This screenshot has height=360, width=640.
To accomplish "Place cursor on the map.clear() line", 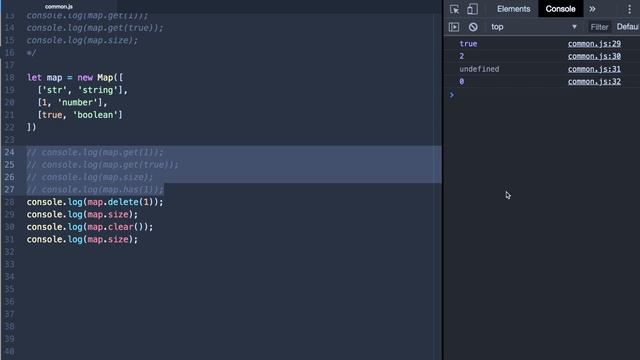I will tap(90, 227).
